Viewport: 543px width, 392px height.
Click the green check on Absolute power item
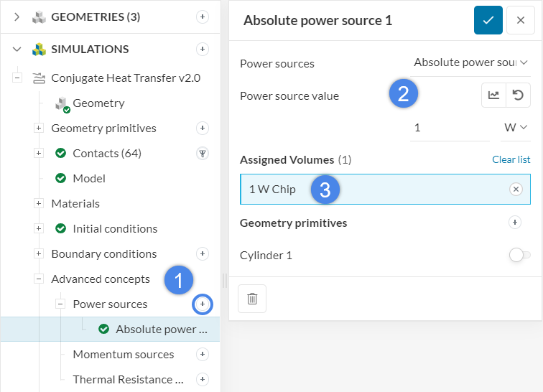point(103,329)
